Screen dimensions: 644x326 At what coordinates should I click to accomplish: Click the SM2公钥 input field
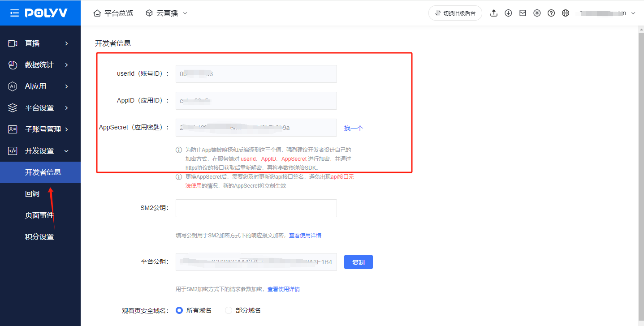[x=256, y=208]
